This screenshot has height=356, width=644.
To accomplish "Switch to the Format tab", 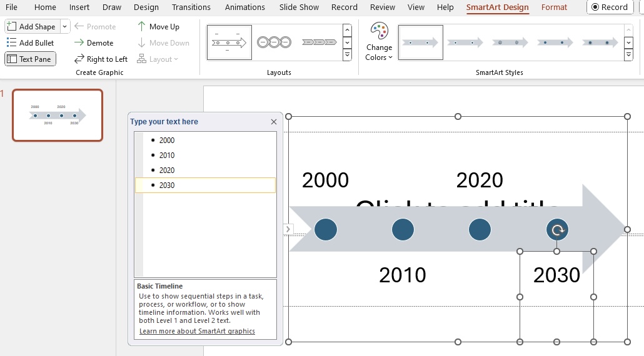I will (554, 7).
